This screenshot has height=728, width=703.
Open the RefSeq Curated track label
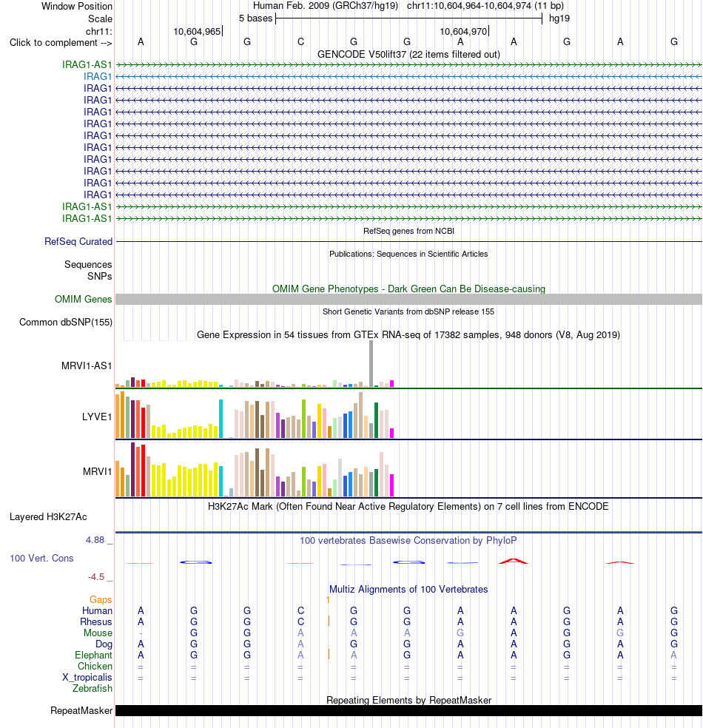tap(78, 241)
